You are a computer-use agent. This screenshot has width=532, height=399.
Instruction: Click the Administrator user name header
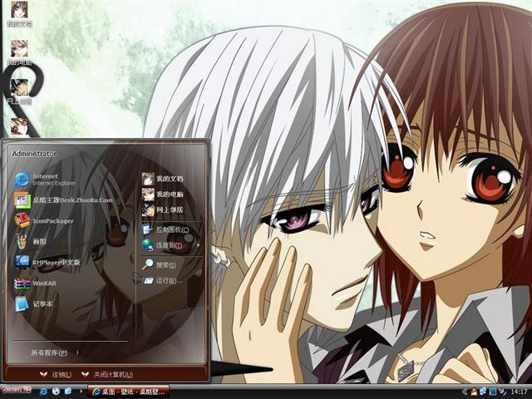coord(34,154)
